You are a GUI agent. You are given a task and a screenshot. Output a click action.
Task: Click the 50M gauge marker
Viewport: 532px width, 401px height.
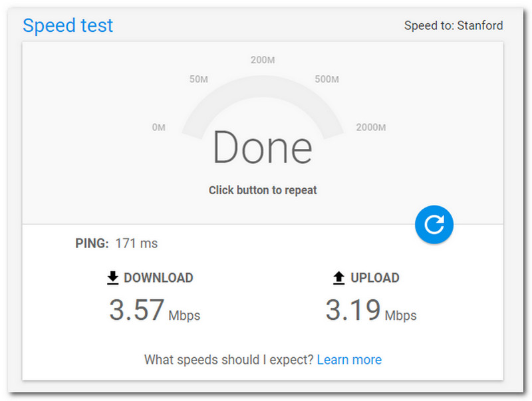coord(199,80)
